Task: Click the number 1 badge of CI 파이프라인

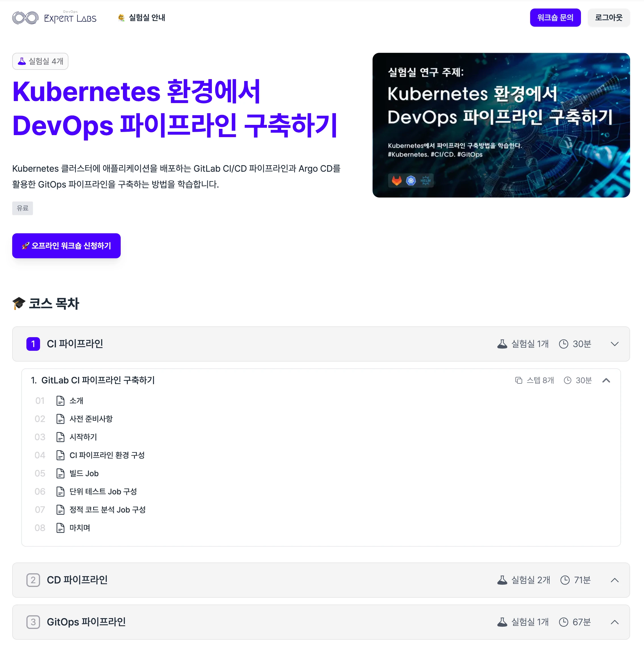Action: (x=33, y=344)
